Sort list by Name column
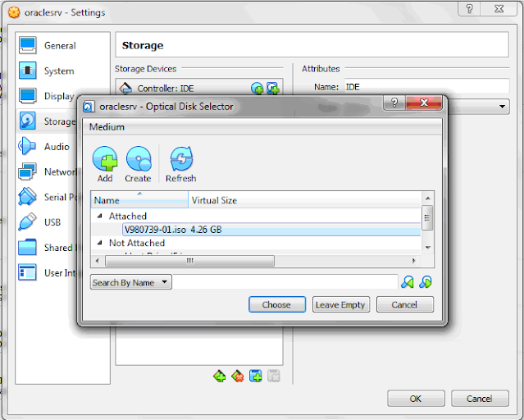The width and height of the screenshot is (524, 420). click(x=139, y=200)
